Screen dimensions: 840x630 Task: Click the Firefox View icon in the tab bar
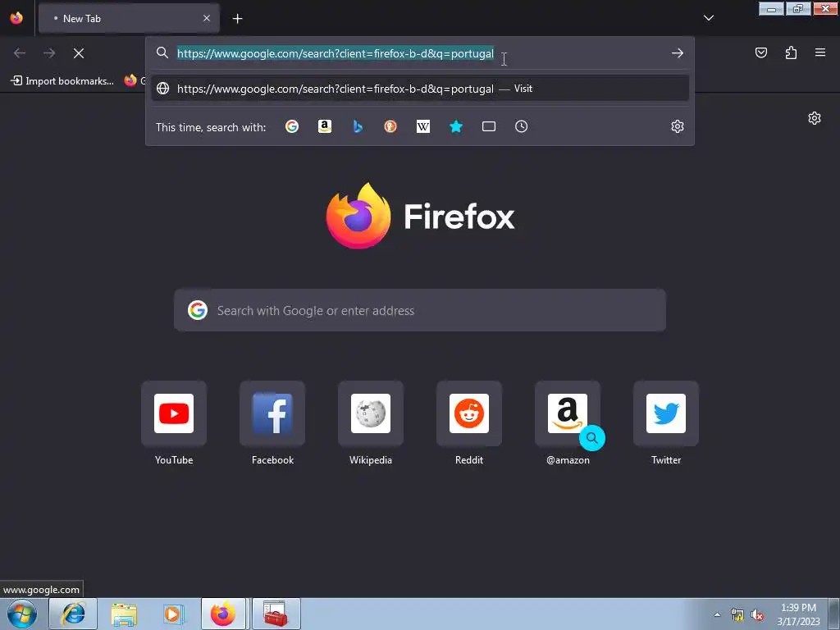16,18
